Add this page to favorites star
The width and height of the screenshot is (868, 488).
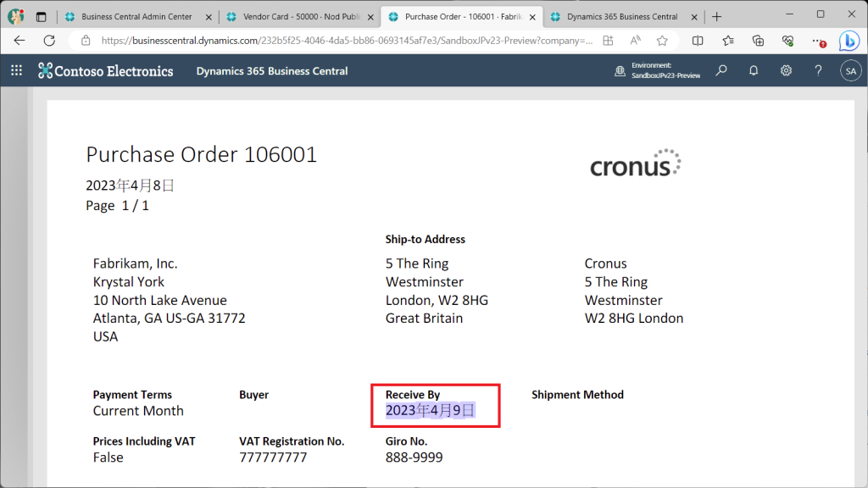tap(662, 41)
